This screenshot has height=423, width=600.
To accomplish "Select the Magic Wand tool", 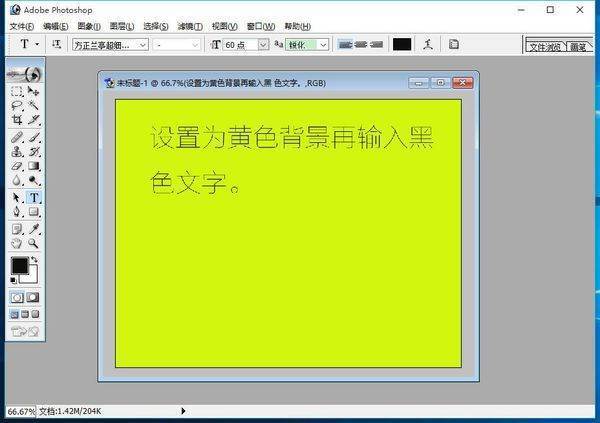I will point(34,106).
